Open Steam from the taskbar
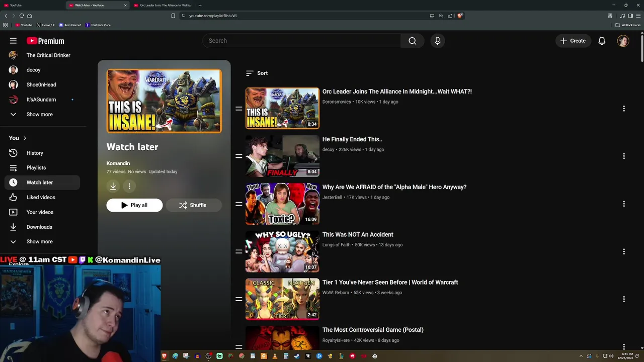 (x=297, y=356)
